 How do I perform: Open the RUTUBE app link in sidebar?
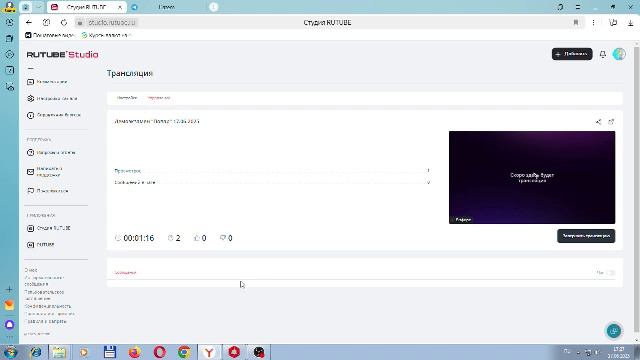point(40,244)
